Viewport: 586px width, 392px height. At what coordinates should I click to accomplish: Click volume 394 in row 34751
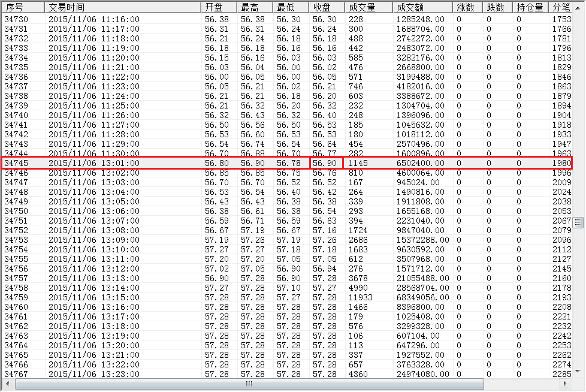(x=356, y=221)
